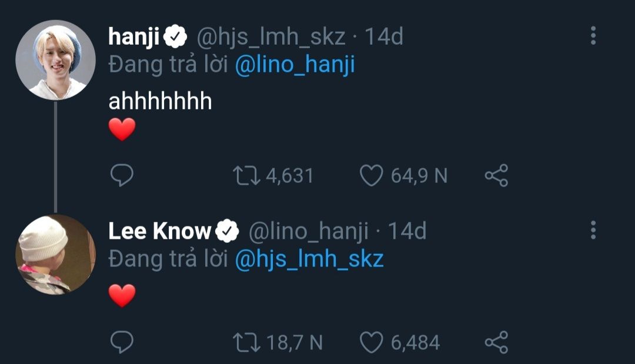
Task: Click hanji's verified badge
Action: point(175,38)
